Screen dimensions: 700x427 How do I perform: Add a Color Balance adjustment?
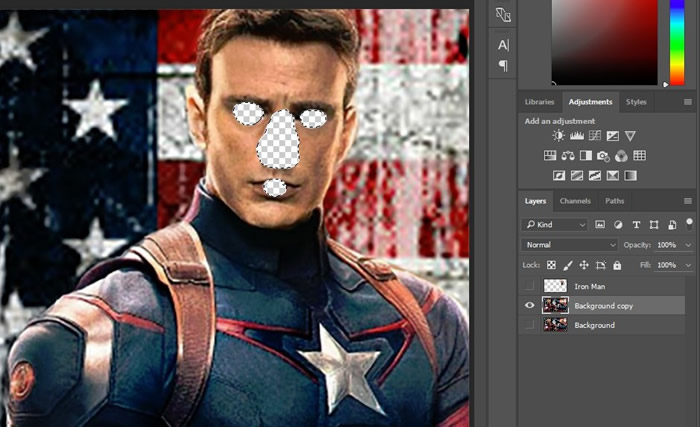click(x=568, y=155)
